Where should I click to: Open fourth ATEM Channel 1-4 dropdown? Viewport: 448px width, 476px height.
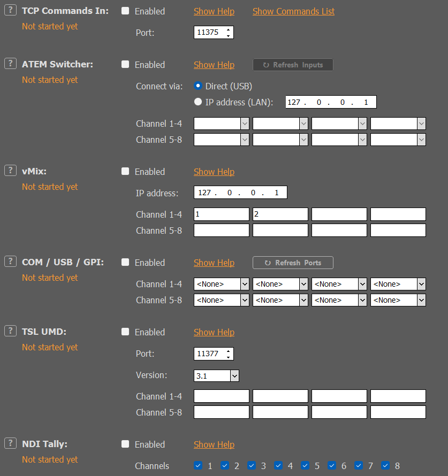[398, 124]
